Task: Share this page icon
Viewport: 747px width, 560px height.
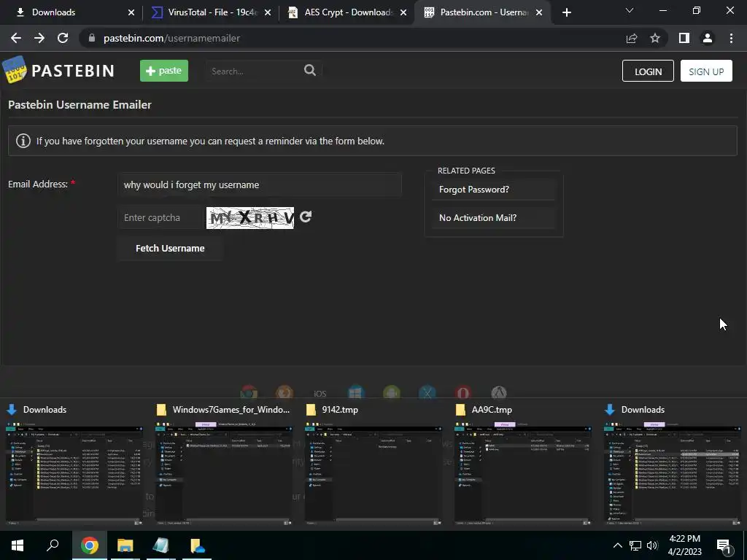Action: coord(632,38)
